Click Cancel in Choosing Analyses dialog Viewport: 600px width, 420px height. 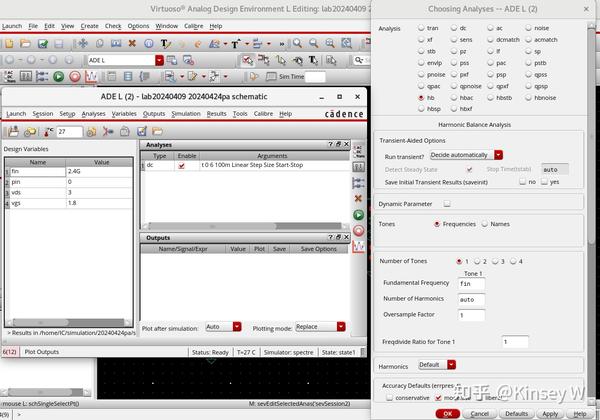pos(479,413)
